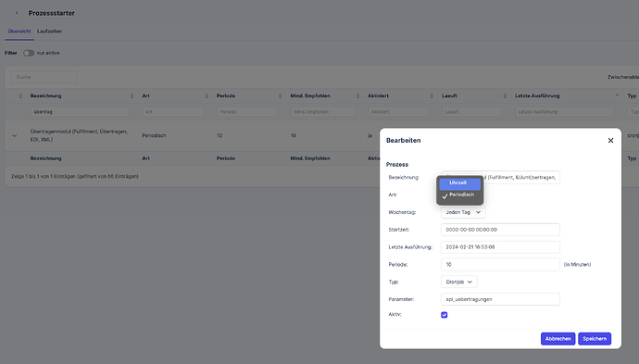The height and width of the screenshot is (364, 639).
Task: Click the Periode input with value 10
Action: 500,265
